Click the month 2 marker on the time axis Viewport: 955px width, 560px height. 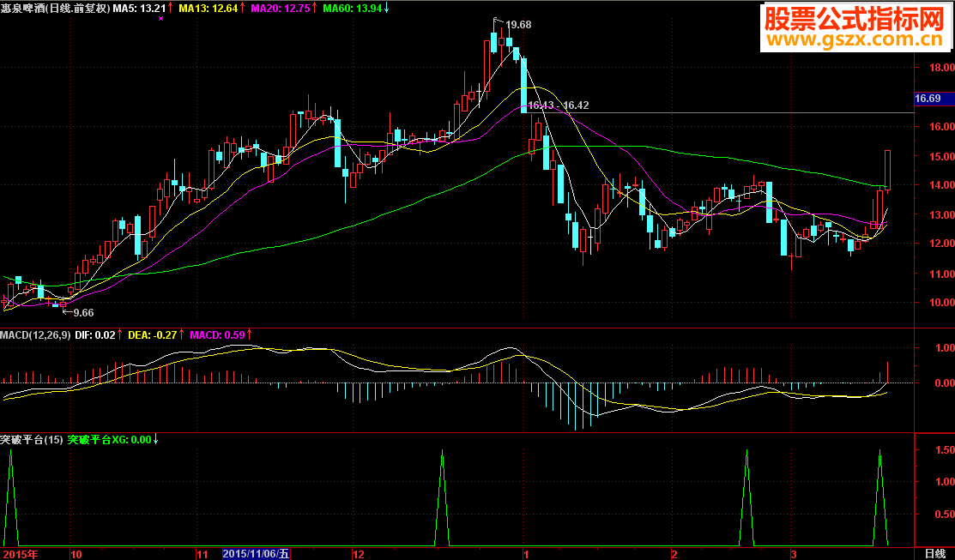(674, 554)
